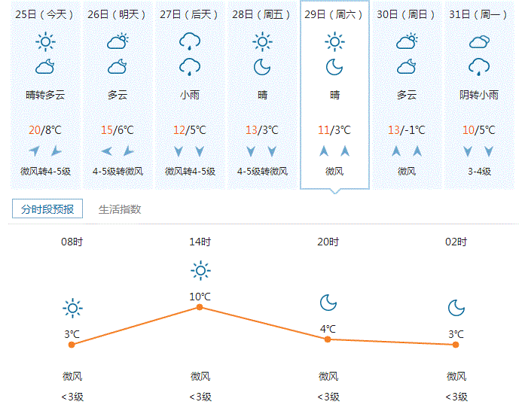Click the 4℃ data point at 20时
519x420 pixels.
(328, 339)
